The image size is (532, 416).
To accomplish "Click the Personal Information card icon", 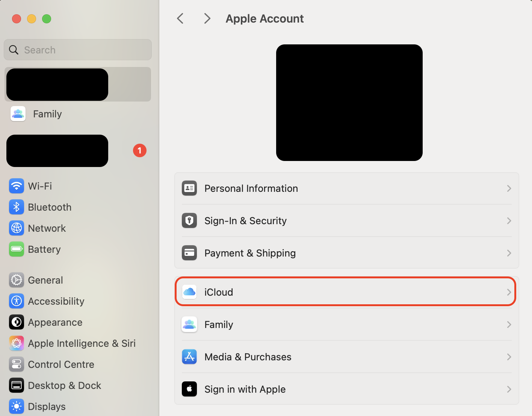I will [189, 188].
